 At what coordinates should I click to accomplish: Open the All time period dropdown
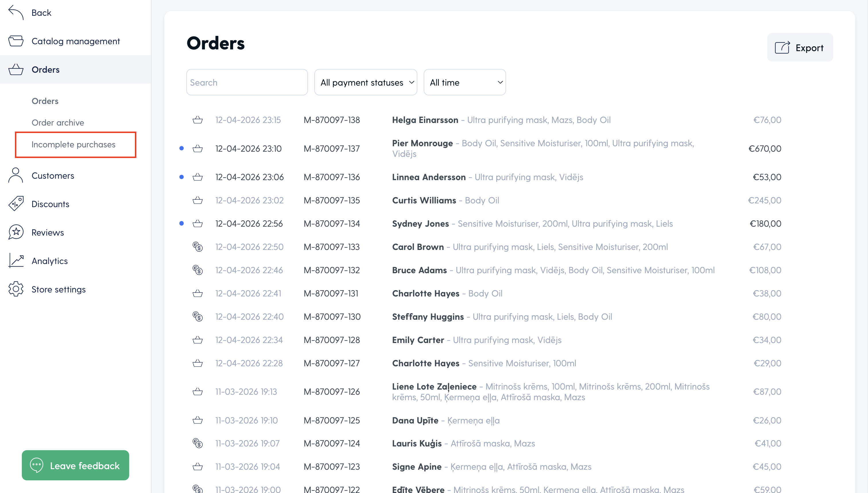pyautogui.click(x=464, y=82)
